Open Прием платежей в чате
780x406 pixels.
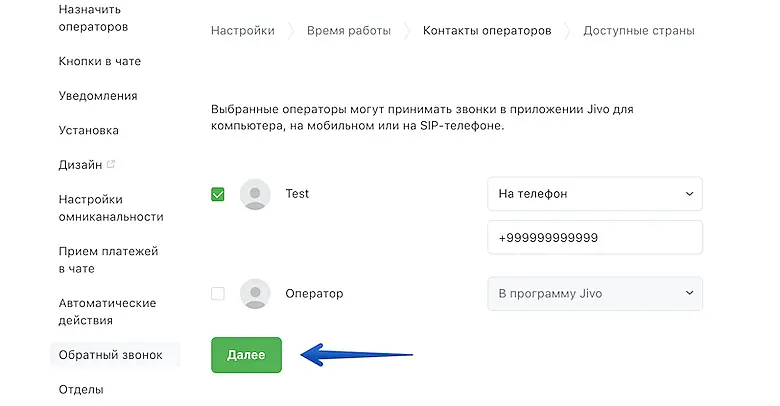coord(108,259)
